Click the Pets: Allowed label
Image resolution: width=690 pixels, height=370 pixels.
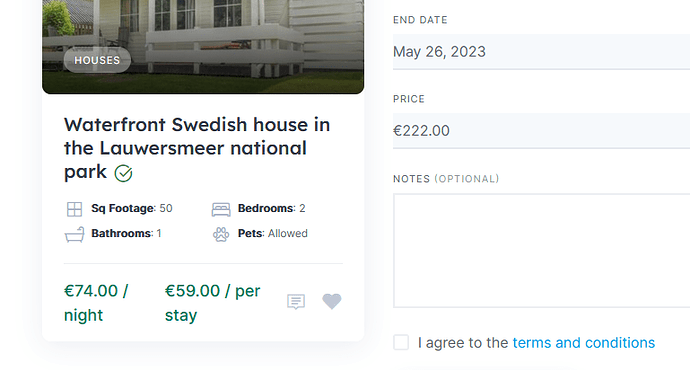272,233
